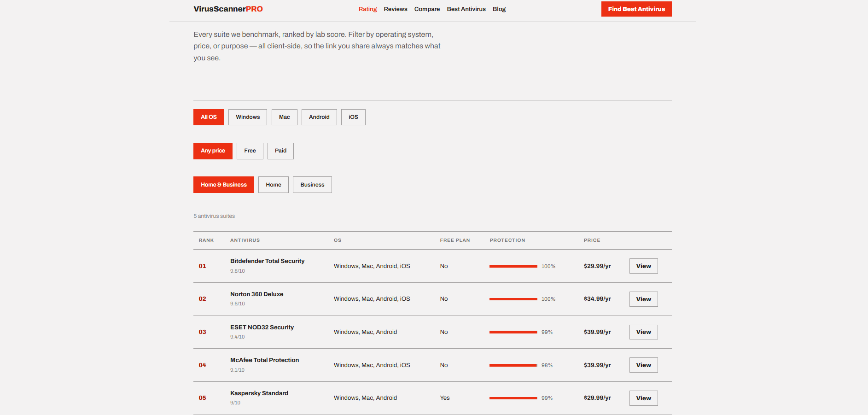Open the Blog nav item
Viewport: 868px width, 415px height.
click(499, 9)
